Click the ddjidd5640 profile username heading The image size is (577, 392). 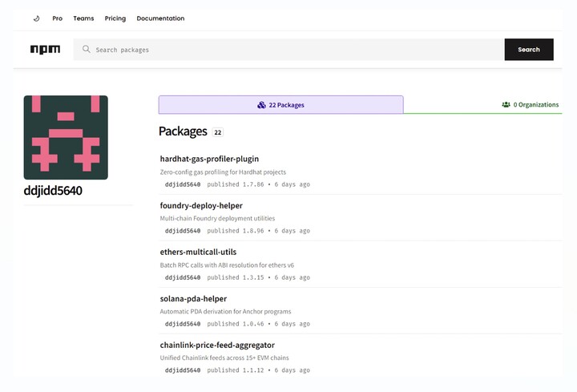[53, 191]
